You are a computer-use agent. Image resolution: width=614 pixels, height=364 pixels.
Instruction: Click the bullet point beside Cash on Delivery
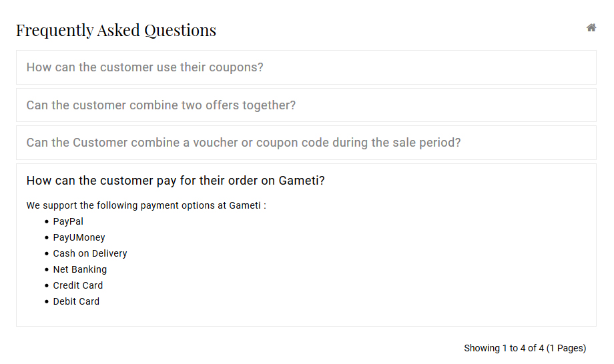(x=47, y=254)
